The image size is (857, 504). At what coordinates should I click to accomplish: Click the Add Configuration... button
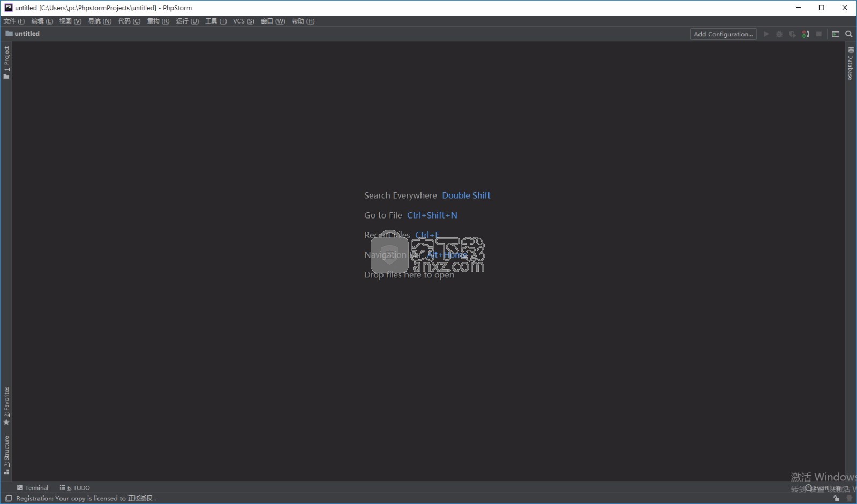pos(724,34)
